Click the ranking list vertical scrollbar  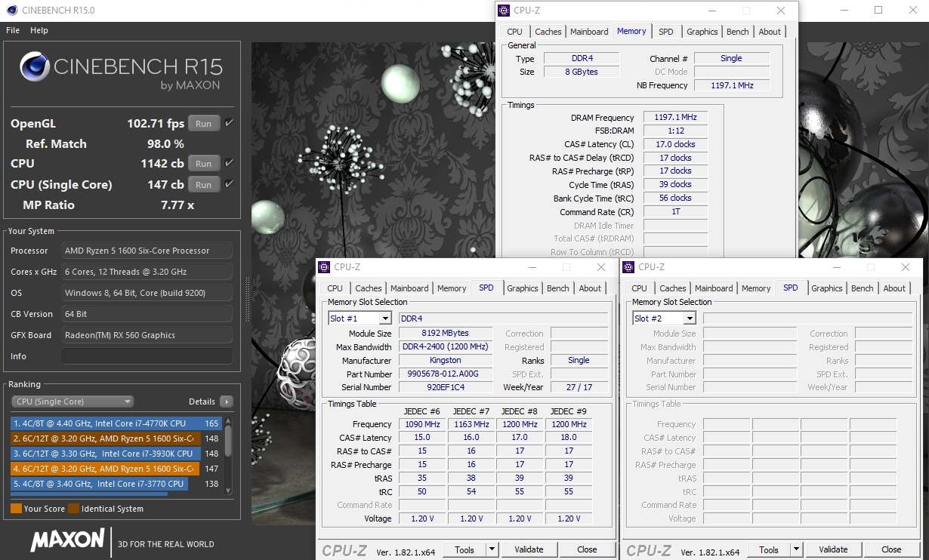tap(228, 456)
